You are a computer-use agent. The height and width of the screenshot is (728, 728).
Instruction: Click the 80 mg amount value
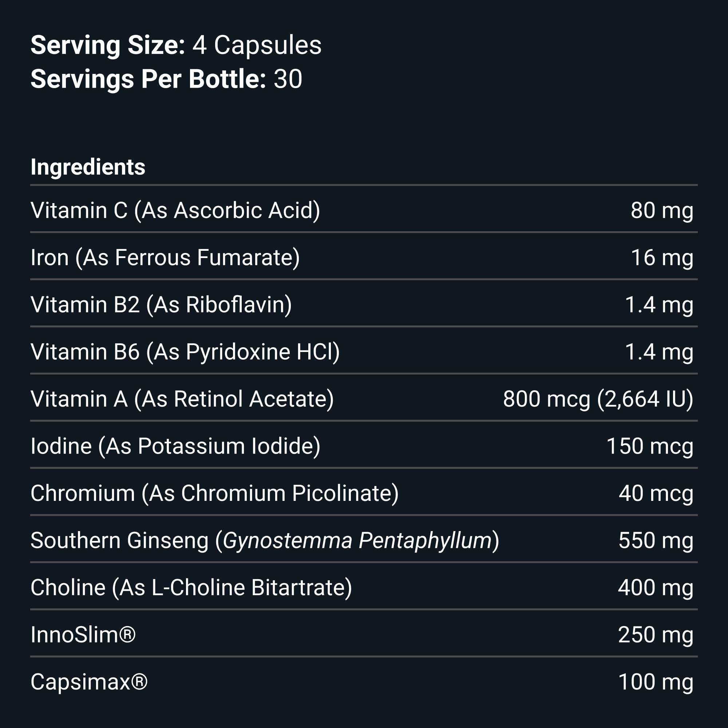(x=662, y=210)
